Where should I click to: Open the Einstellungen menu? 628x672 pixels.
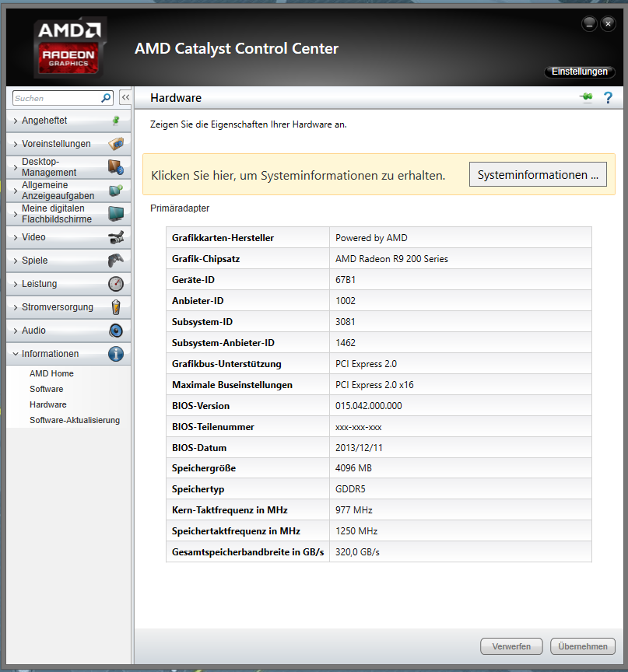coord(580,72)
